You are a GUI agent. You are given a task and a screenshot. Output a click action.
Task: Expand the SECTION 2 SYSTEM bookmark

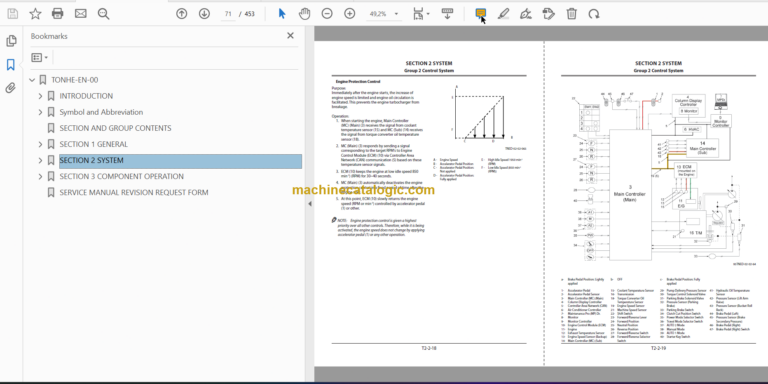(x=41, y=160)
